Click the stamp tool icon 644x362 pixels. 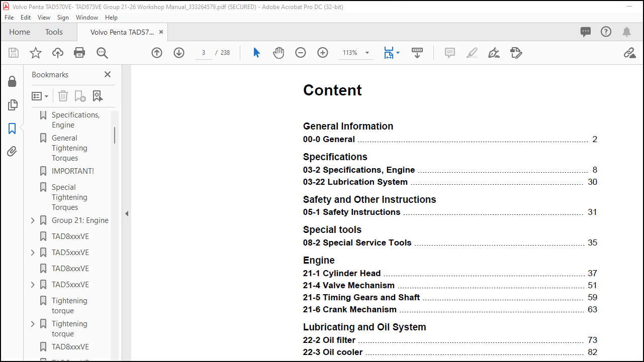click(x=516, y=53)
